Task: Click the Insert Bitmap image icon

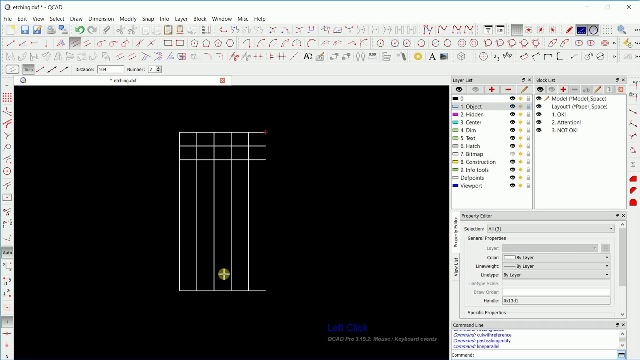Action: 444,57
